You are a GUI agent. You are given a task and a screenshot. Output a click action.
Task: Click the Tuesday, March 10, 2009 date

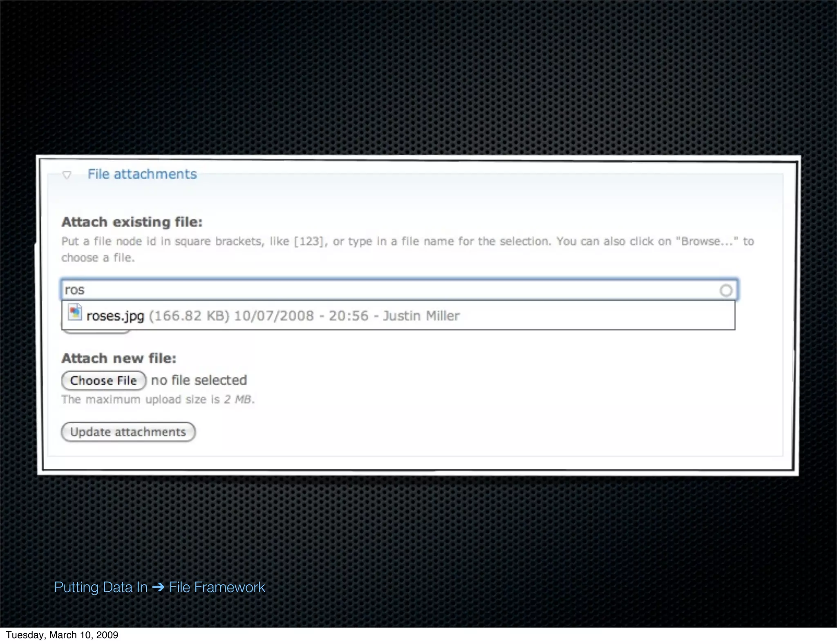(x=62, y=635)
